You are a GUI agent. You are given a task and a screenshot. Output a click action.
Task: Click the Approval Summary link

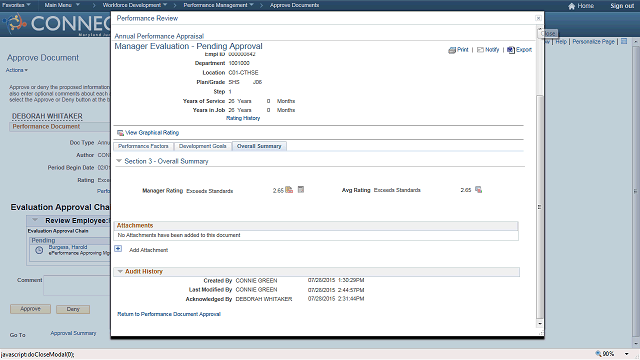tap(73, 333)
